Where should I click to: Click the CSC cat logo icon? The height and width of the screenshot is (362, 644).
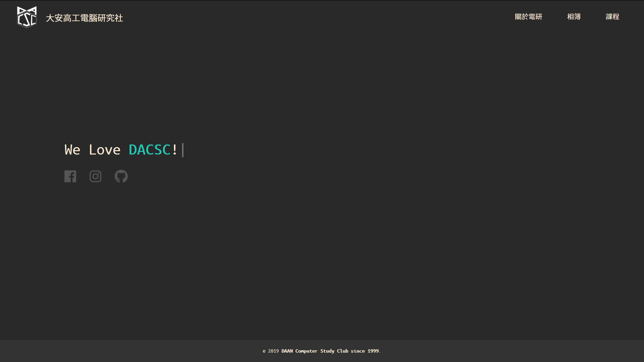26,17
